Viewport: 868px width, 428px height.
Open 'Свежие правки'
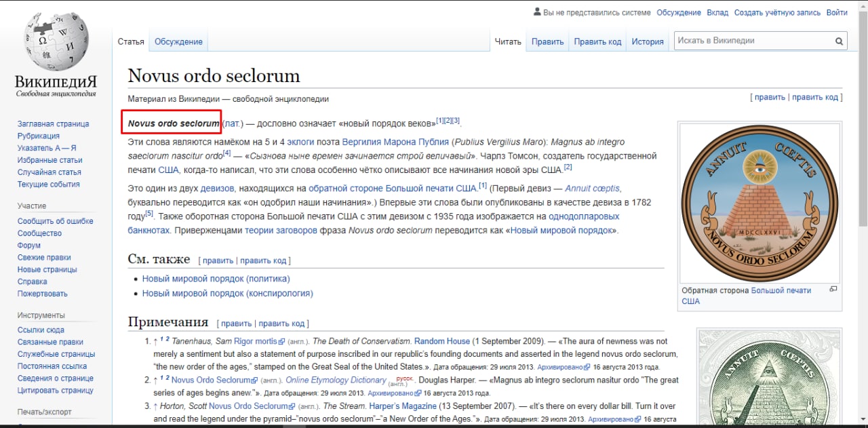coord(44,258)
